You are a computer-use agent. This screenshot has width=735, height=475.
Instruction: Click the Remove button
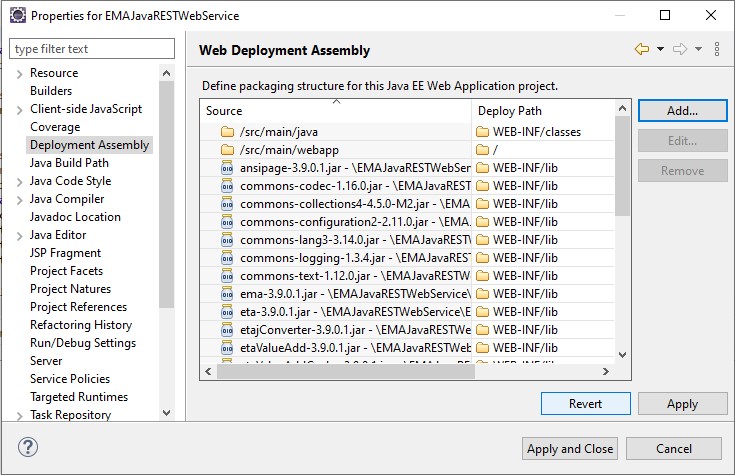click(682, 171)
